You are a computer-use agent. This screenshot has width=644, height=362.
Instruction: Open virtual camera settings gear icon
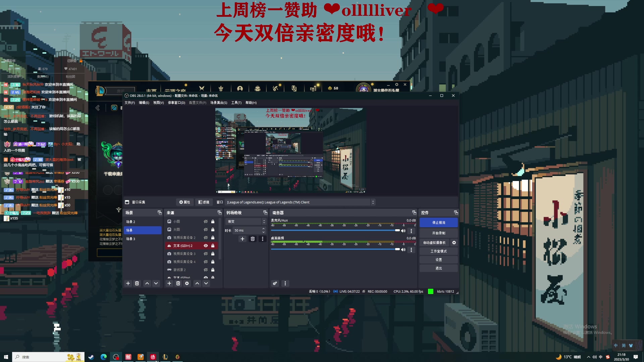point(454,243)
